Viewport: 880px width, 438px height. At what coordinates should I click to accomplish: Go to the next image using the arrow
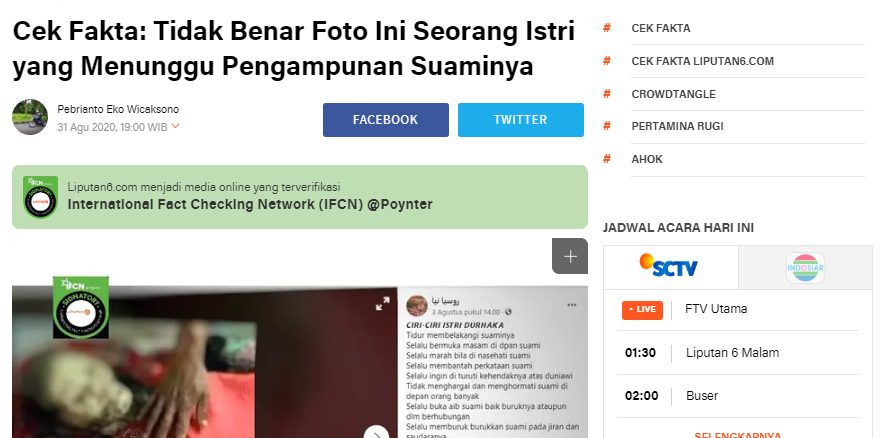[x=377, y=432]
